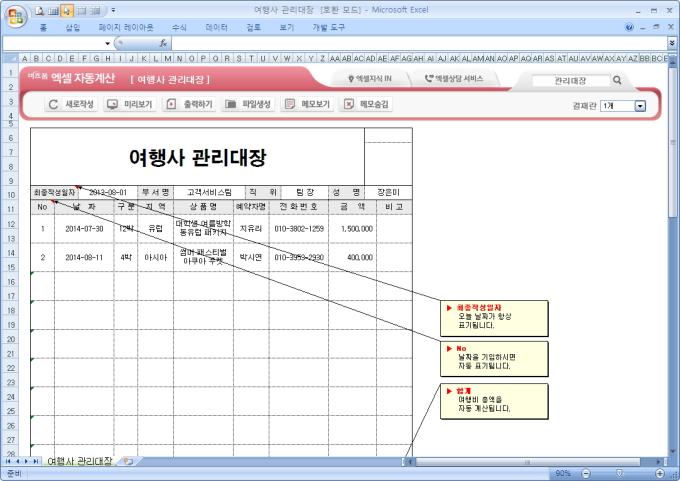This screenshot has width=680, height=481.
Task: Open the Customize Quick Access Toolbar arrow
Action: coord(113,10)
